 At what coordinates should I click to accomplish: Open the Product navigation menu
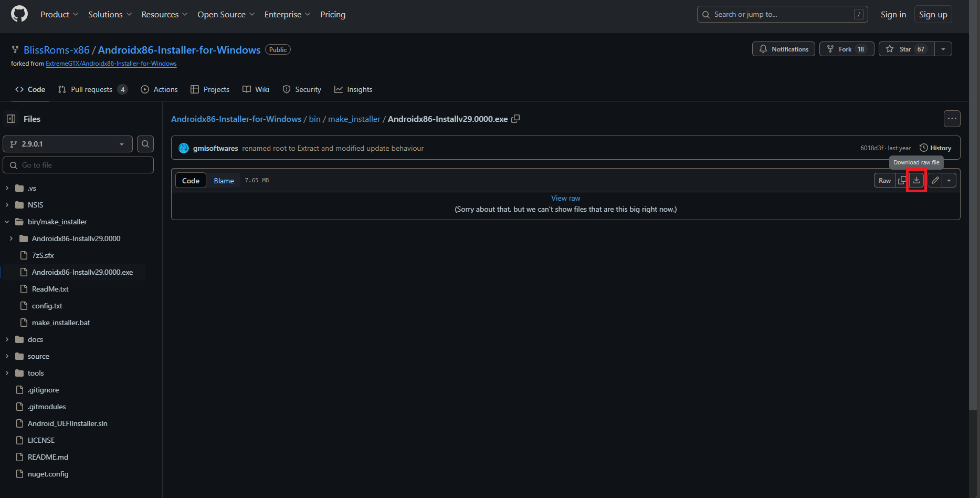tap(59, 14)
